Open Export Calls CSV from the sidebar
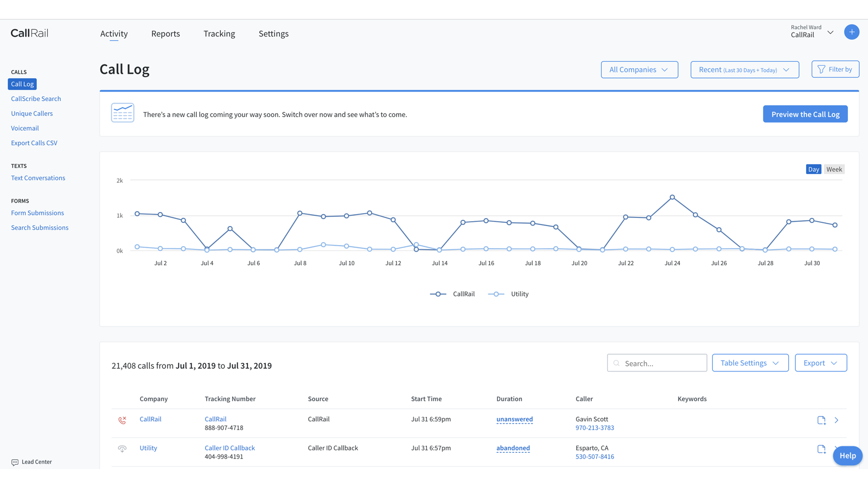This screenshot has height=488, width=868. [34, 143]
